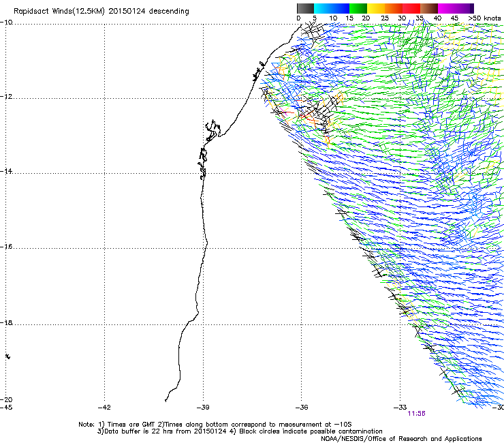Click note 4 about black circles contamination
Image resolution: width=504 pixels, height=443 pixels.
pos(306,431)
